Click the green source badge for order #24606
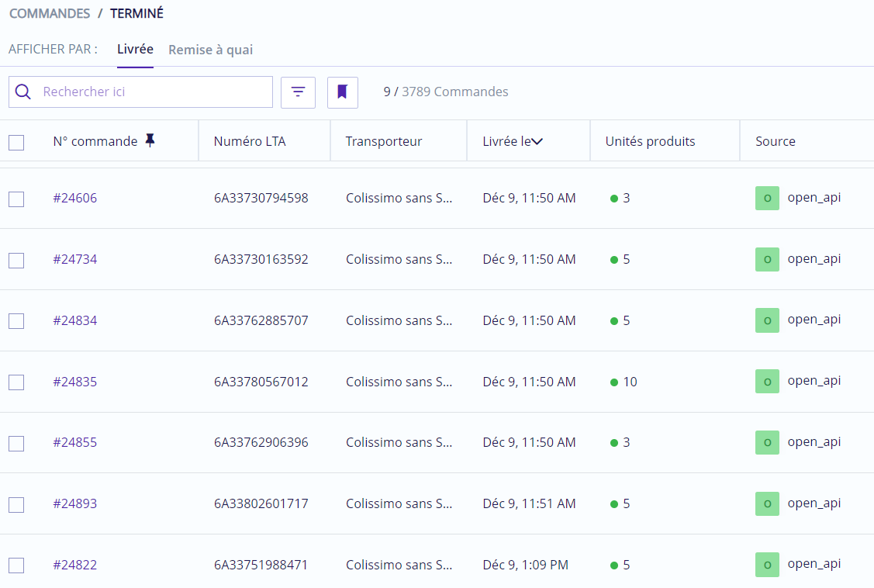The height and width of the screenshot is (588, 874). coord(767,198)
